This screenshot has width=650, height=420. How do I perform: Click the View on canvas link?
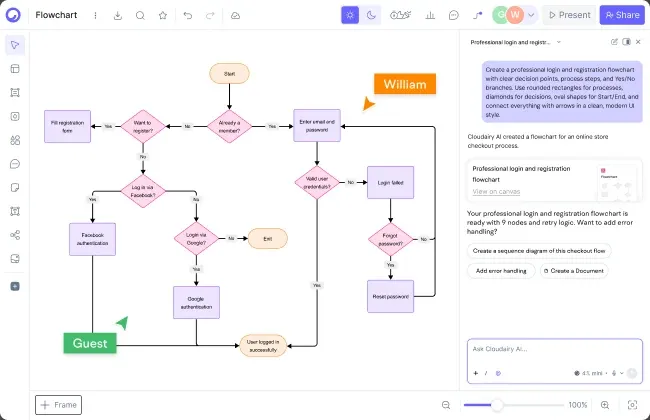(496, 192)
